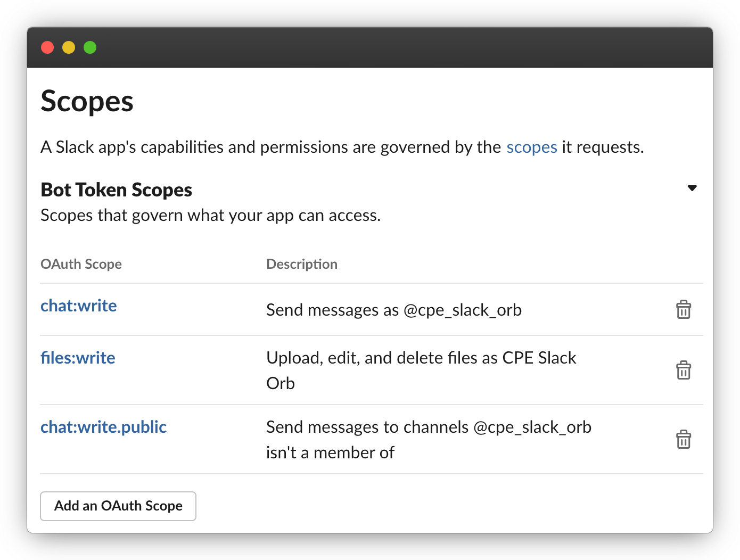This screenshot has height=560, width=740.
Task: Click the Scopes that govern what your app text
Action: point(210,216)
